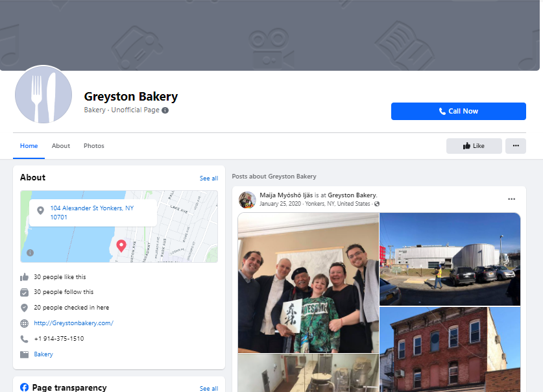
Task: Open the Greystonbakery.com website link
Action: pos(73,323)
